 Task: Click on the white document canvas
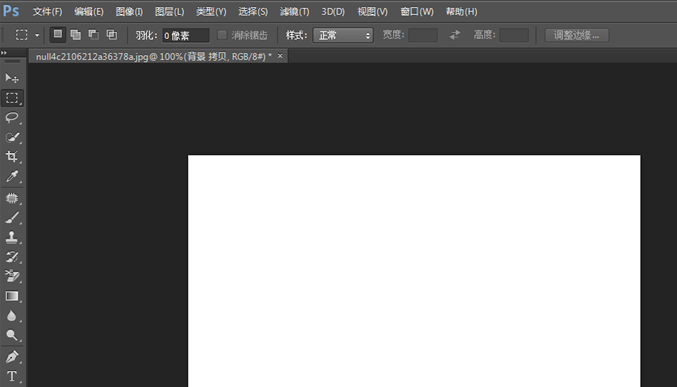pos(414,271)
